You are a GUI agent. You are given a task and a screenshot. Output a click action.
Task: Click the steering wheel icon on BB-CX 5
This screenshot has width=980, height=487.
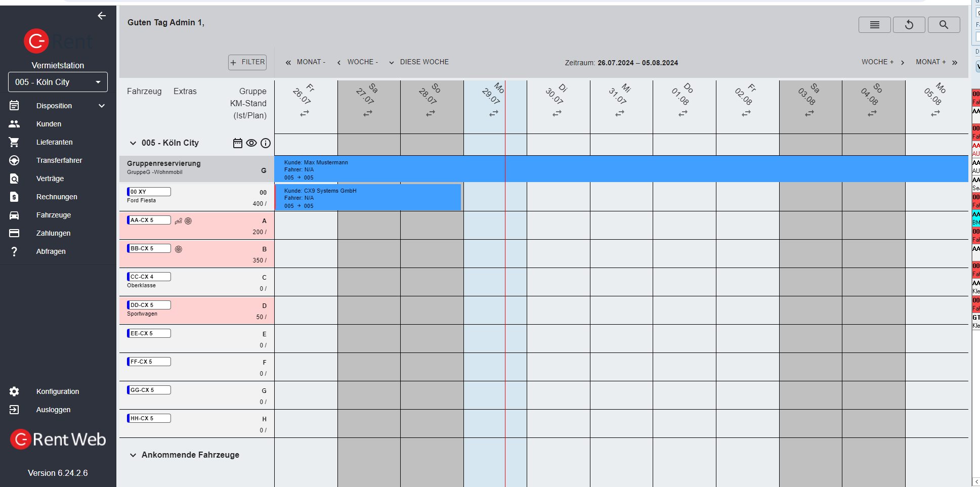pos(179,249)
